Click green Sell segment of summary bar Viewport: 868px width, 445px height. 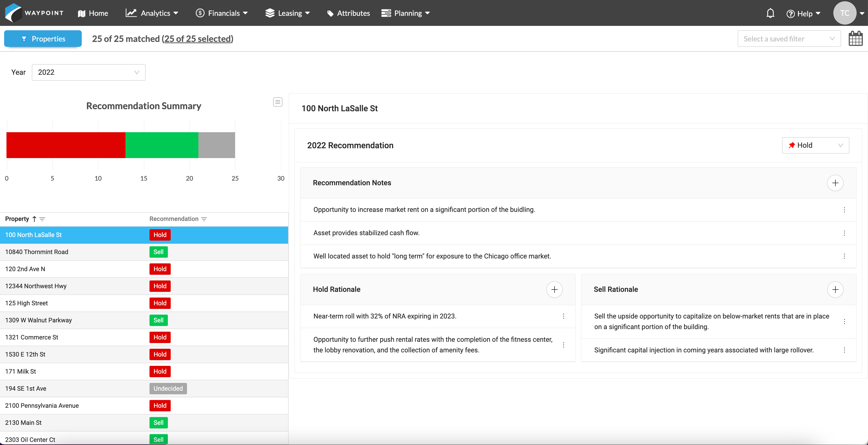[x=162, y=145]
